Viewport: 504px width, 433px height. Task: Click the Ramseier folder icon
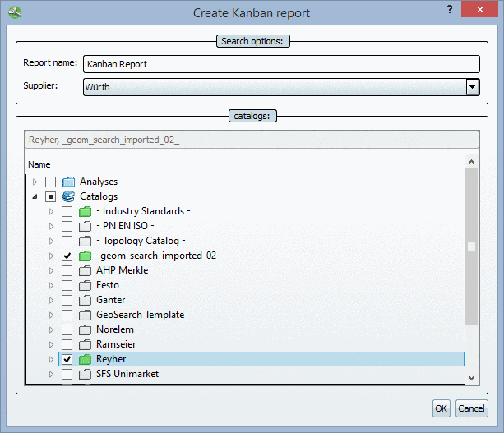pyautogui.click(x=86, y=344)
